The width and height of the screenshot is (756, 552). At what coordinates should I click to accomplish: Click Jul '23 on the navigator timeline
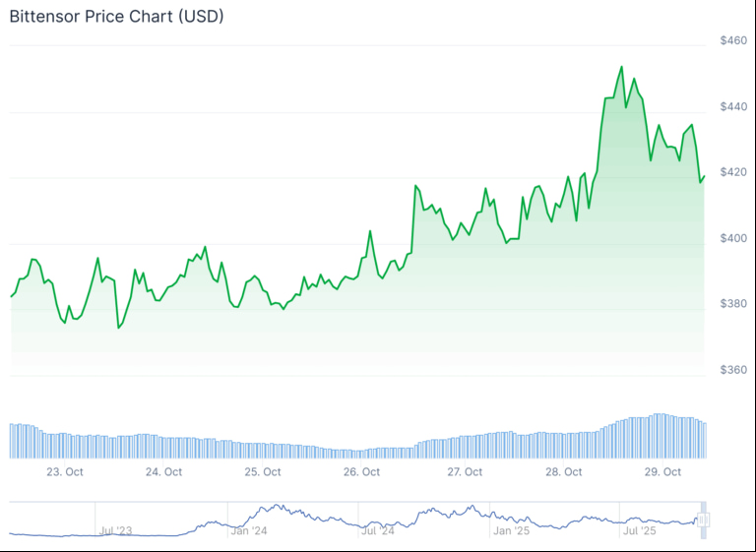click(115, 531)
